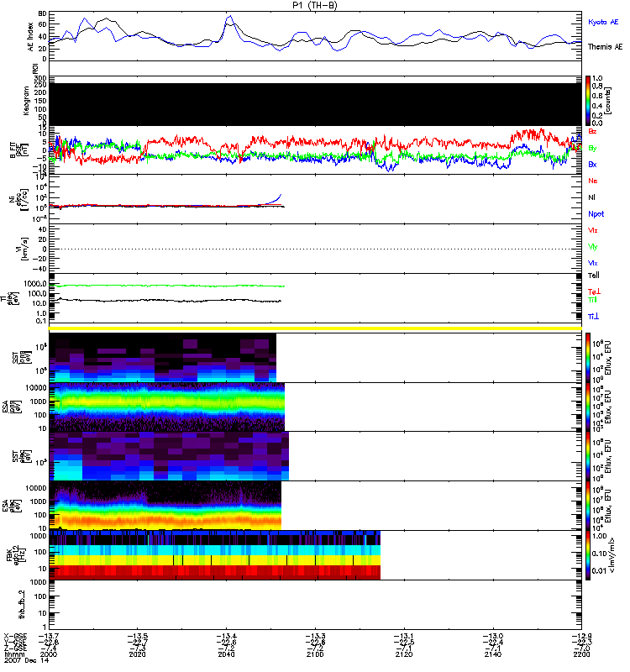
Task: Click the ESA electron Eflux color bar
Action: [x=587, y=506]
